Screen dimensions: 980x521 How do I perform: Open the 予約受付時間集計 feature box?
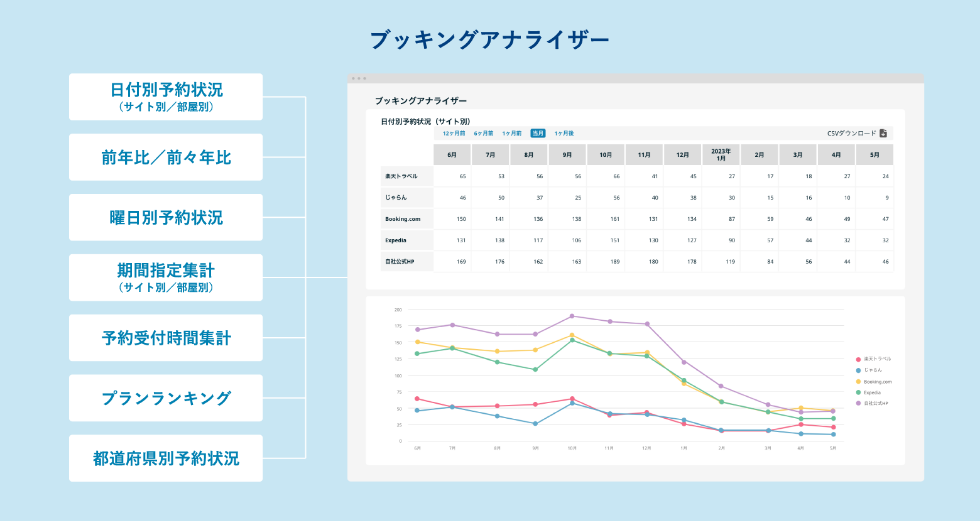point(166,338)
